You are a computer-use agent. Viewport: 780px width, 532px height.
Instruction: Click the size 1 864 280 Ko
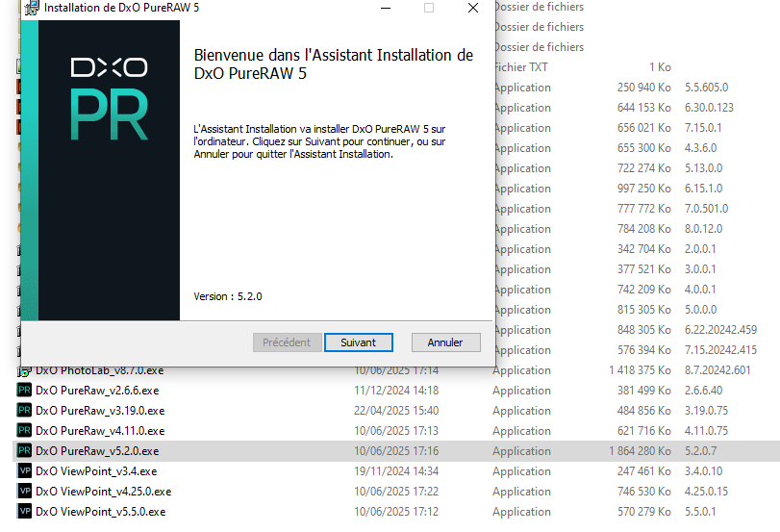pos(640,451)
